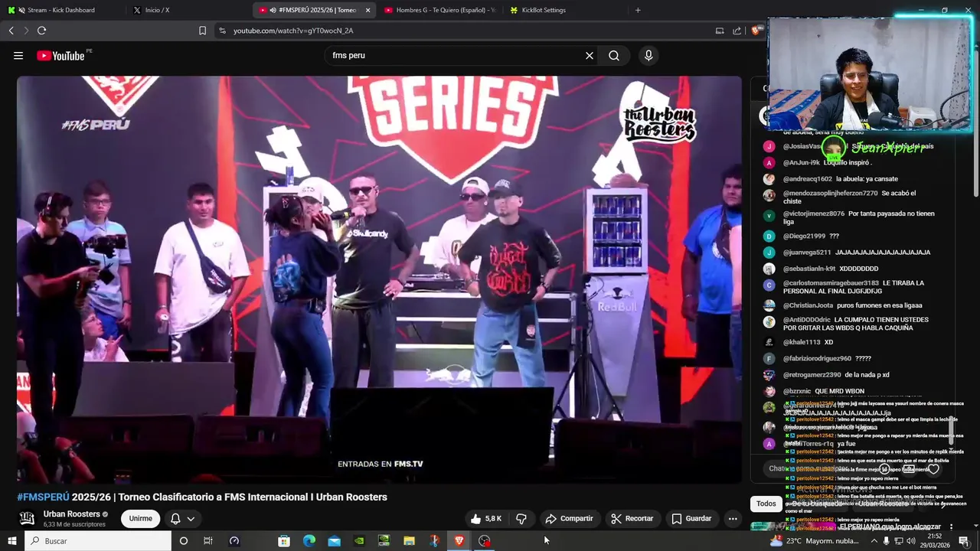
Task: Bookmark this page with the bookmark icon
Action: 202,31
